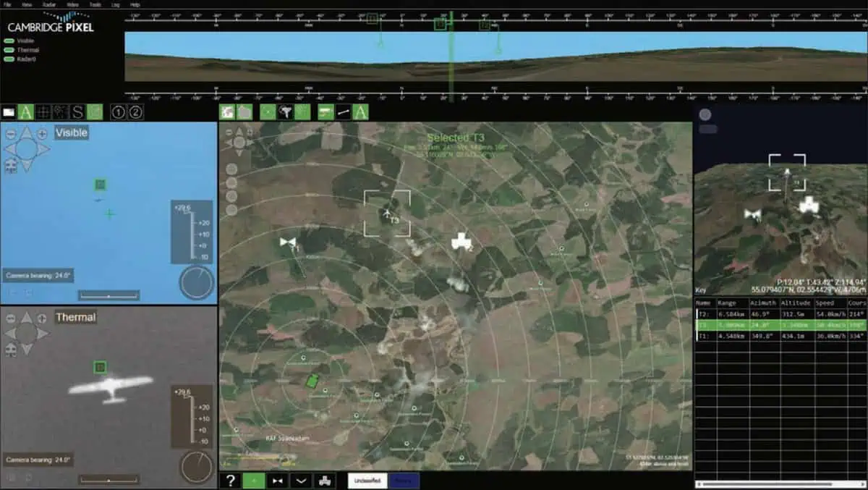
Task: Open the Radar menu
Action: [x=50, y=4]
